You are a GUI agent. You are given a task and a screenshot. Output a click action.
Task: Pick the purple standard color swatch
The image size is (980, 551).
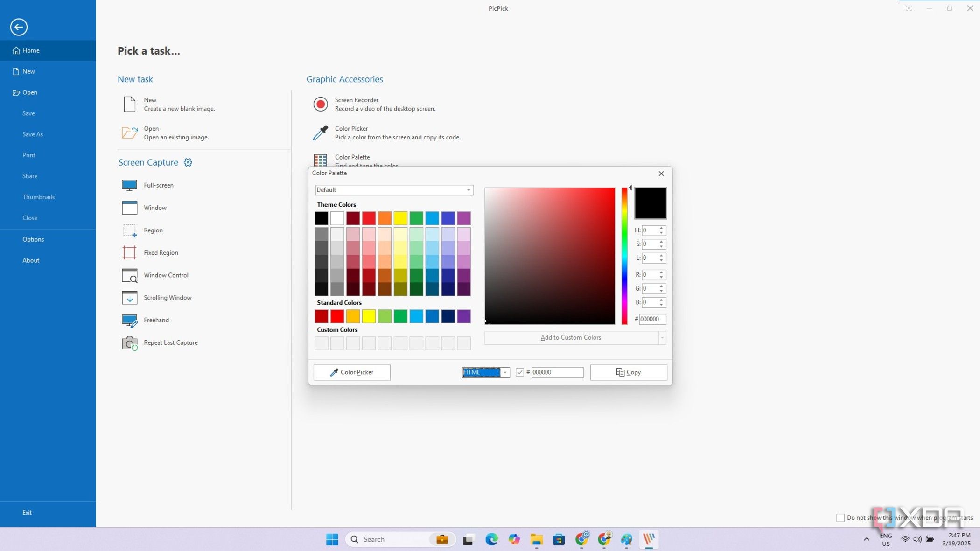tap(463, 316)
